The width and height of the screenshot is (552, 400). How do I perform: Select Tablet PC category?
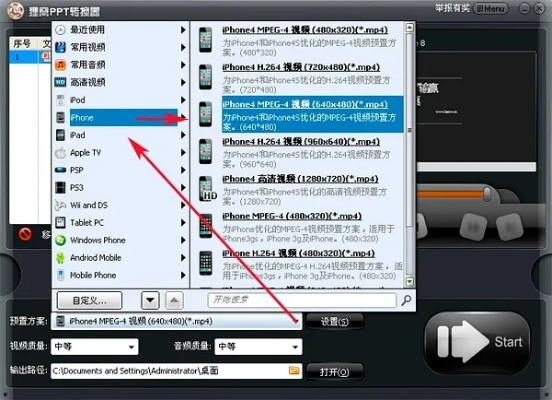(120, 223)
